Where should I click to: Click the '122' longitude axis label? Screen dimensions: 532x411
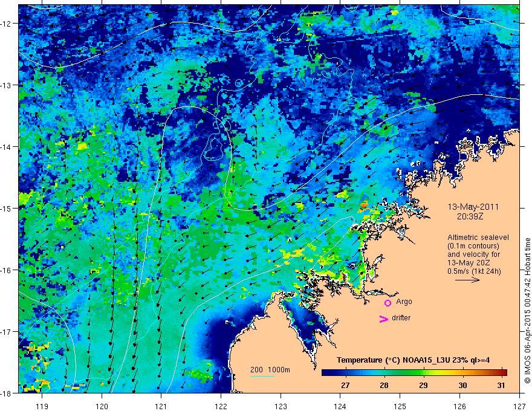tap(221, 406)
